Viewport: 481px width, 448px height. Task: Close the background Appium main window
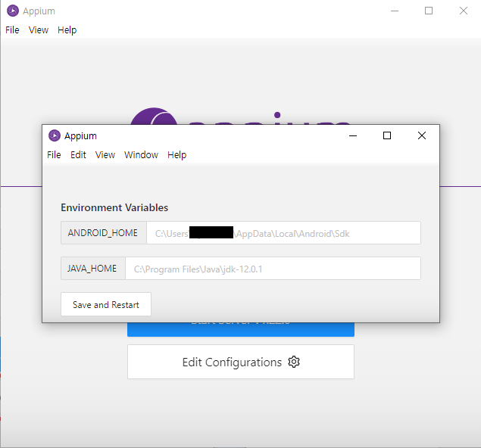point(464,11)
